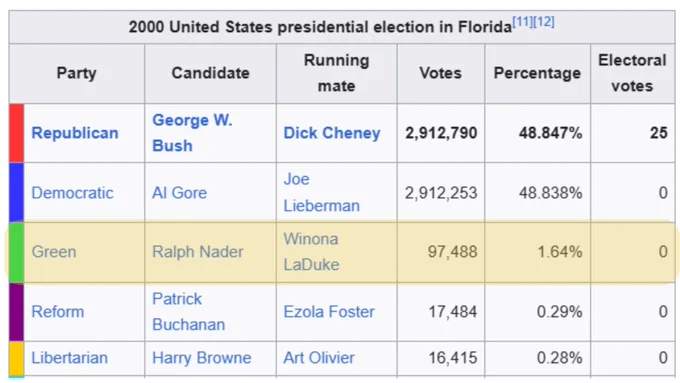Open the Green party link
This screenshot has height=383, width=680.
click(x=54, y=252)
